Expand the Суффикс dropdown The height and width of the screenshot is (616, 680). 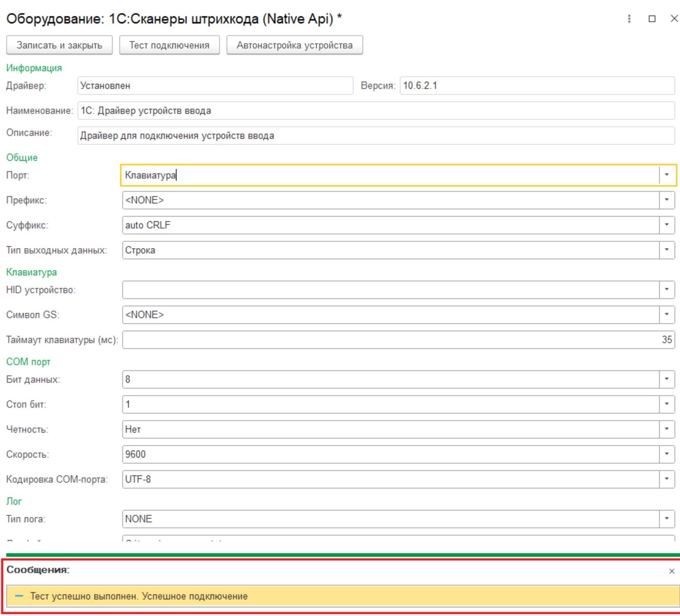pos(667,225)
